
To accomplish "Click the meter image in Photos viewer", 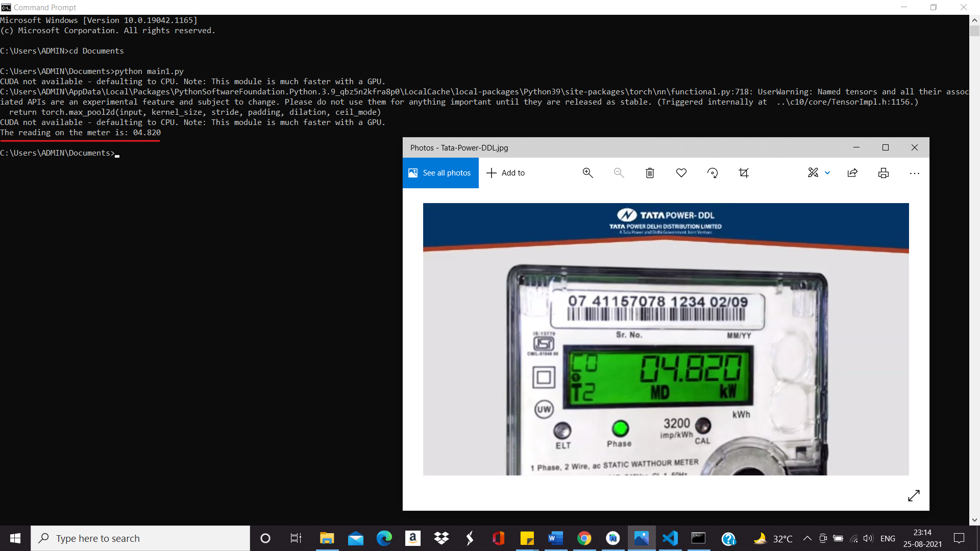I will (x=666, y=339).
